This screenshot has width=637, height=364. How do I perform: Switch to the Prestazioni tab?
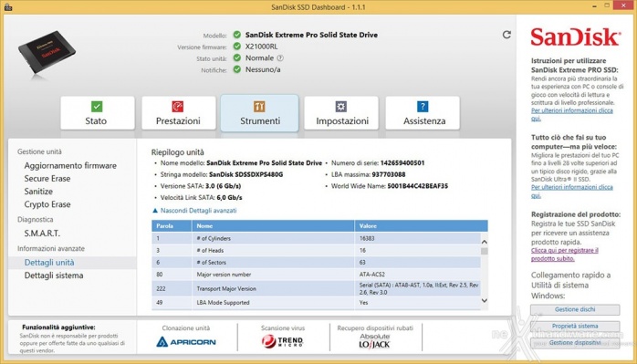[178, 113]
